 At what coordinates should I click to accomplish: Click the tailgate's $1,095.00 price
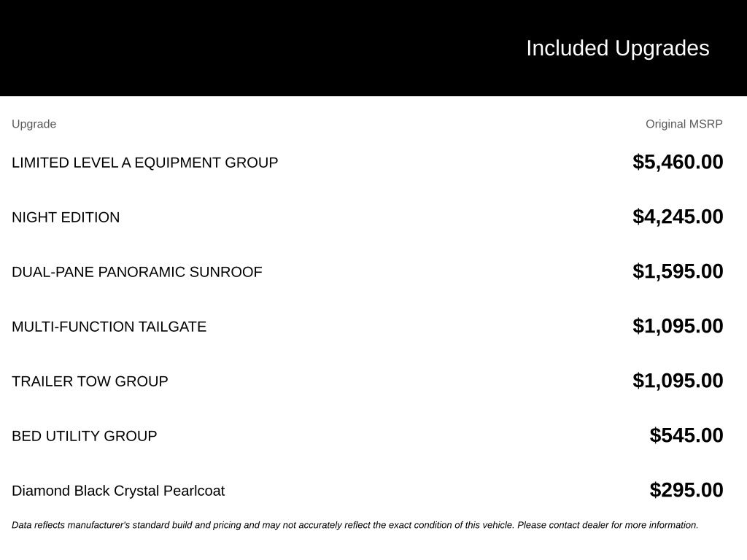[678, 326]
